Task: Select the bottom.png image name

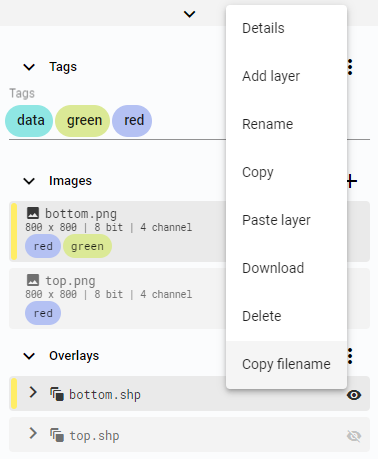Action: pos(81,214)
